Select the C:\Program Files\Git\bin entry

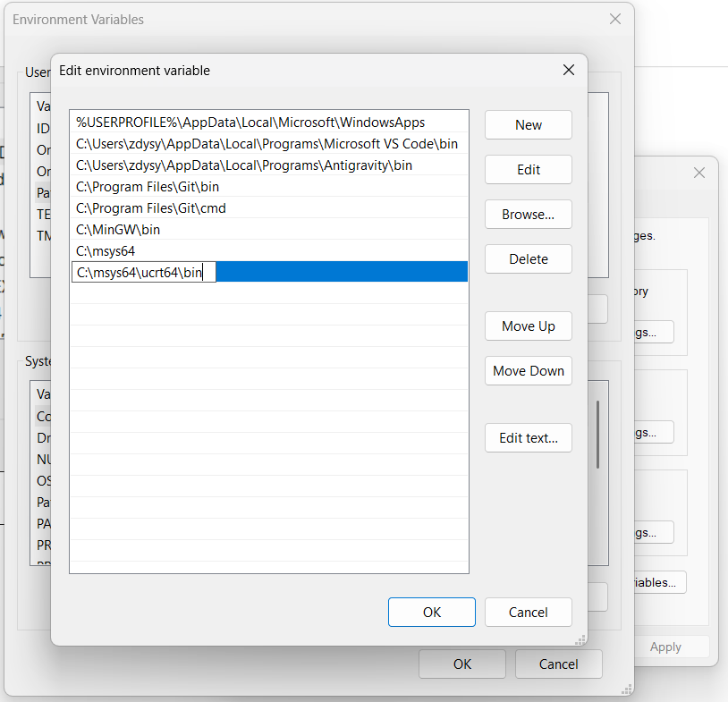click(148, 187)
